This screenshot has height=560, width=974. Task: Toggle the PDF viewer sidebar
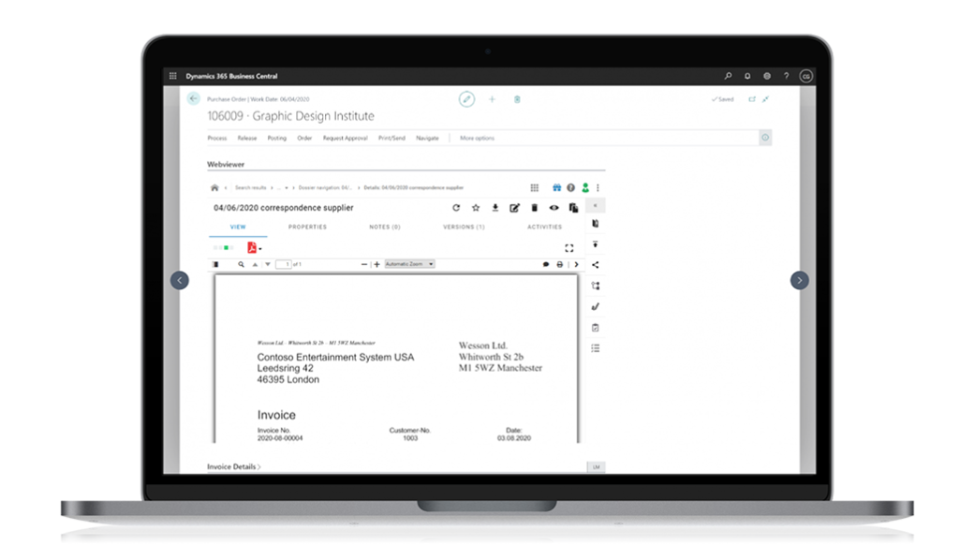[215, 264]
